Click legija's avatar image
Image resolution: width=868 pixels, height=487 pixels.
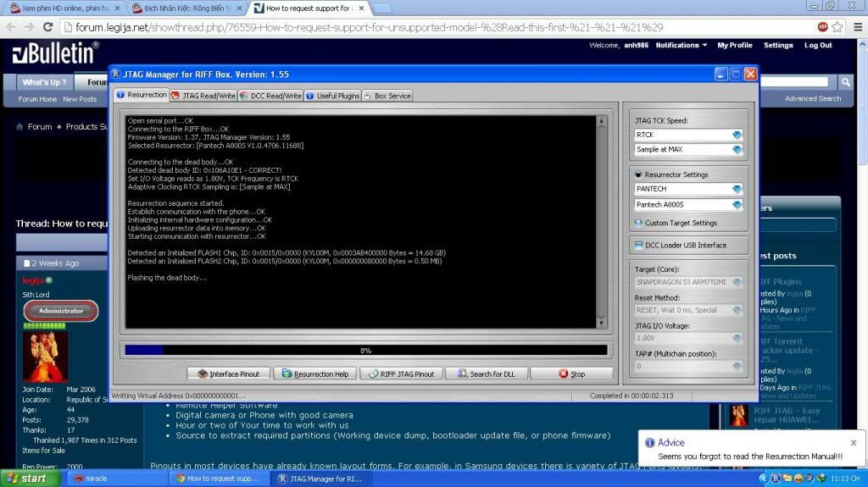[46, 357]
